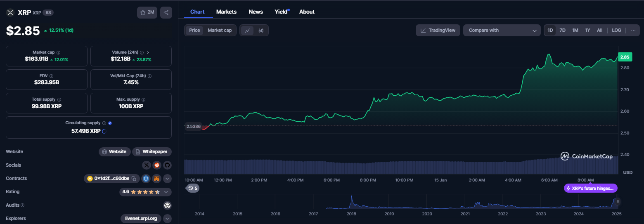Screen dimensions: 644x224
Task: Click the 2.85 current price label
Action: [625, 57]
